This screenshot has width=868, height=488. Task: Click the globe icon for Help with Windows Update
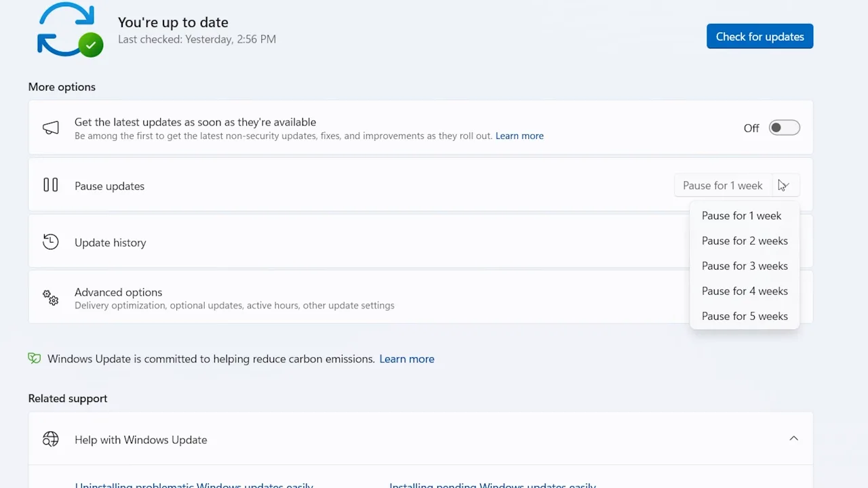click(51, 439)
